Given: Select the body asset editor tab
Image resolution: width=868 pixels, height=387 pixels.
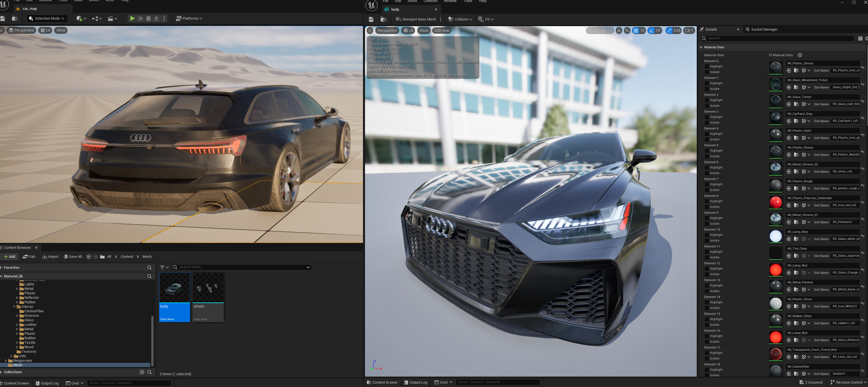Looking at the screenshot, I should coord(395,10).
